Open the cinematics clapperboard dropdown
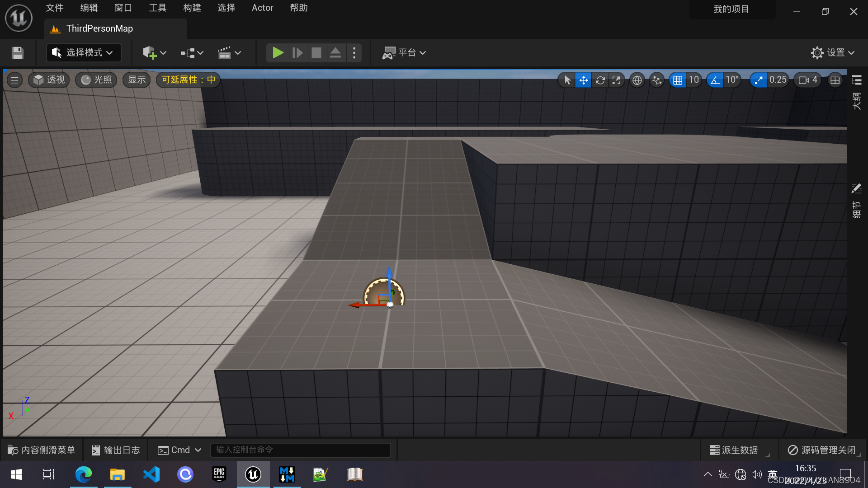Image resolution: width=868 pixels, height=488 pixels. point(230,53)
